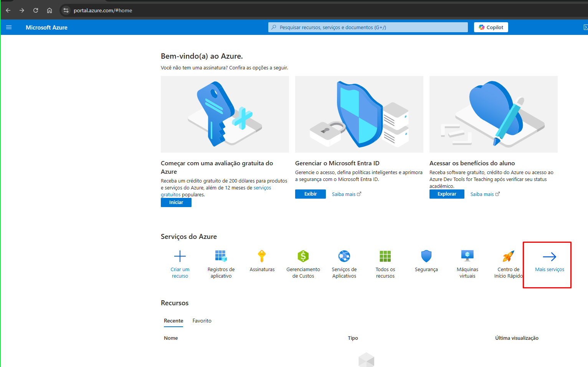
Task: Open the Assinaturas key icon
Action: [262, 256]
